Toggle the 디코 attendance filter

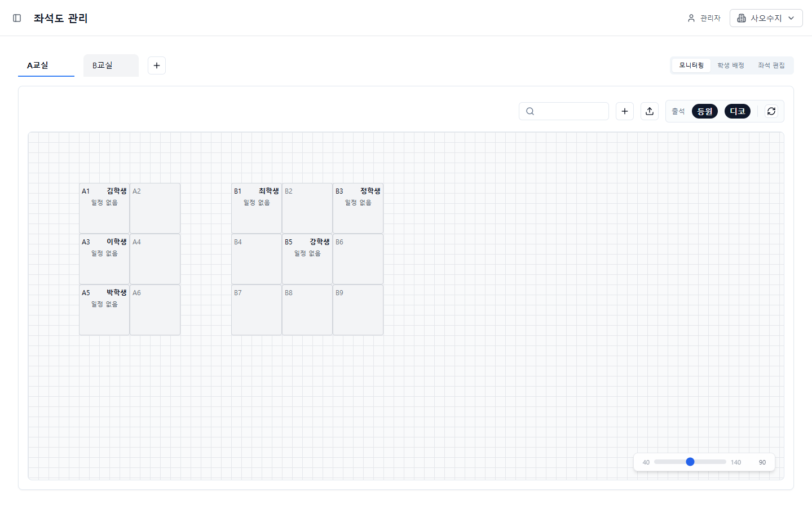pos(738,111)
